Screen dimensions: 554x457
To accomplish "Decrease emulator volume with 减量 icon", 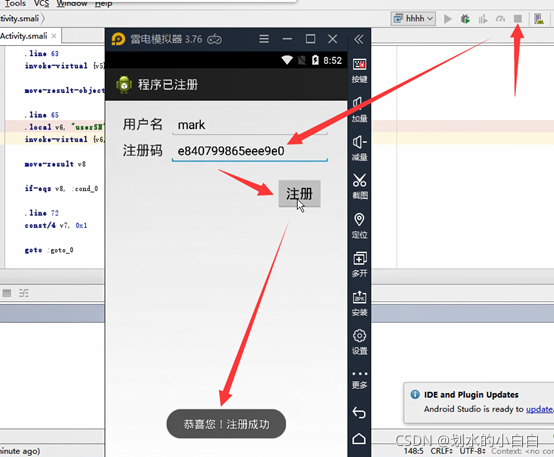I will coord(359,148).
